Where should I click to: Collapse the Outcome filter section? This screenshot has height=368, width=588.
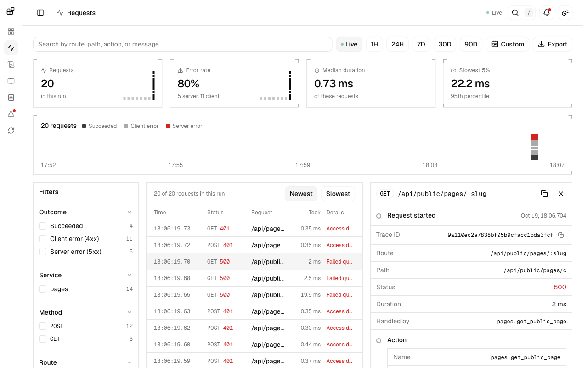(130, 212)
